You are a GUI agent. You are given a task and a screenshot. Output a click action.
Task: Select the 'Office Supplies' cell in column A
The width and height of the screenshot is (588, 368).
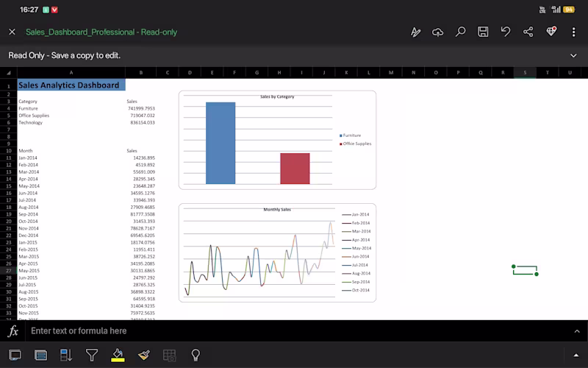(x=71, y=116)
